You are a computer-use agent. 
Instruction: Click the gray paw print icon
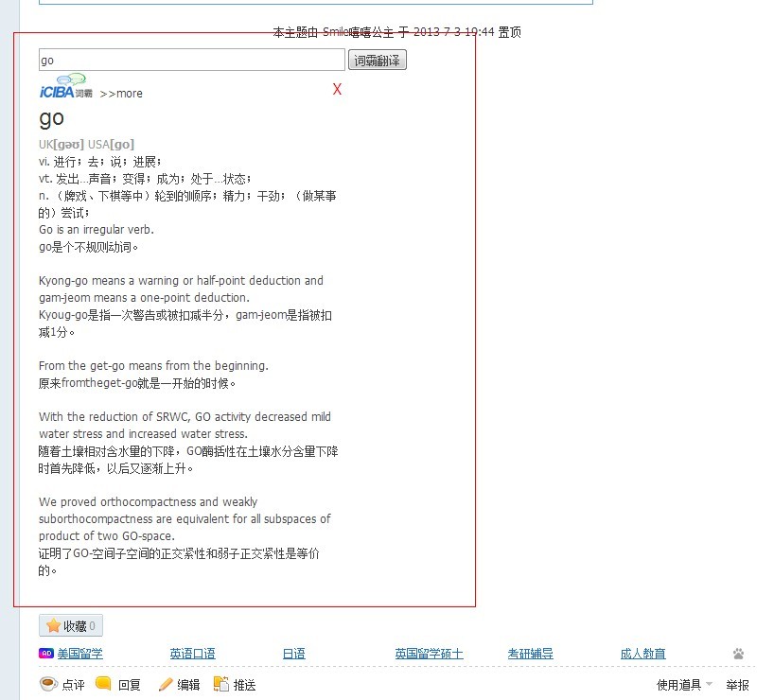pos(739,654)
